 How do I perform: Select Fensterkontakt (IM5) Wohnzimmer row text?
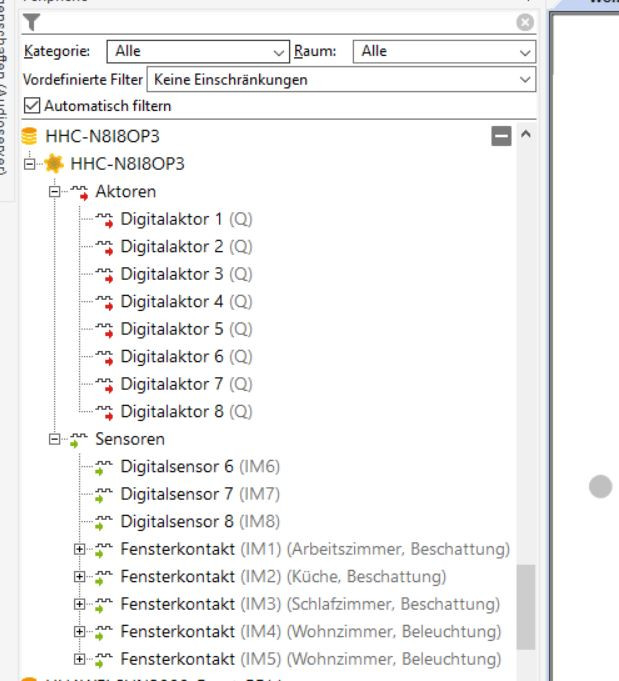click(311, 659)
